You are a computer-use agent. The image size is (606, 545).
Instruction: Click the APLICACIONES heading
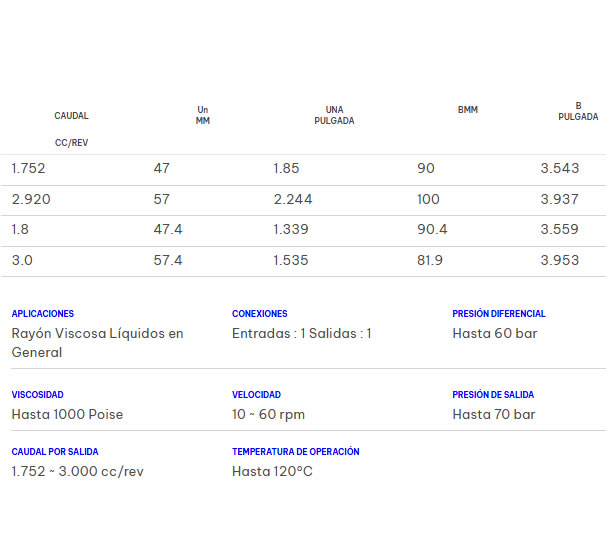tap(43, 314)
